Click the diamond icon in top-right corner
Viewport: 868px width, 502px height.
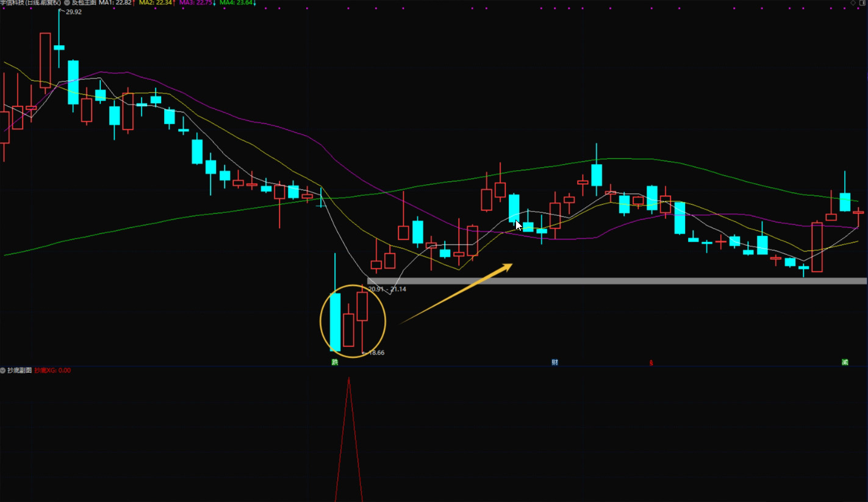[x=853, y=3]
